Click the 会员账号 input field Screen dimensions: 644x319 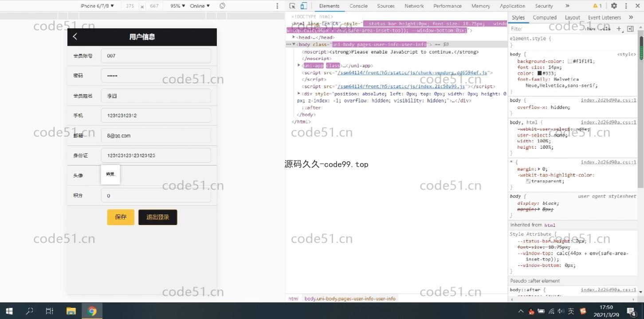point(156,56)
